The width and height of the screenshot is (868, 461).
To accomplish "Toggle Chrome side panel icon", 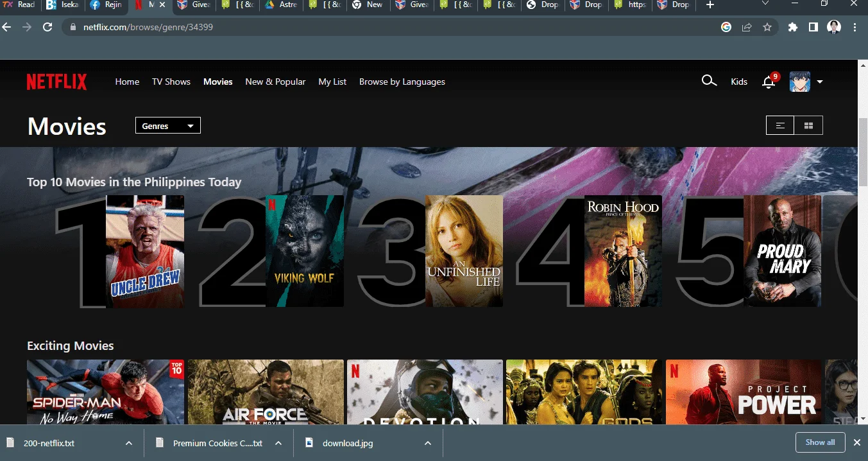I will pyautogui.click(x=813, y=28).
